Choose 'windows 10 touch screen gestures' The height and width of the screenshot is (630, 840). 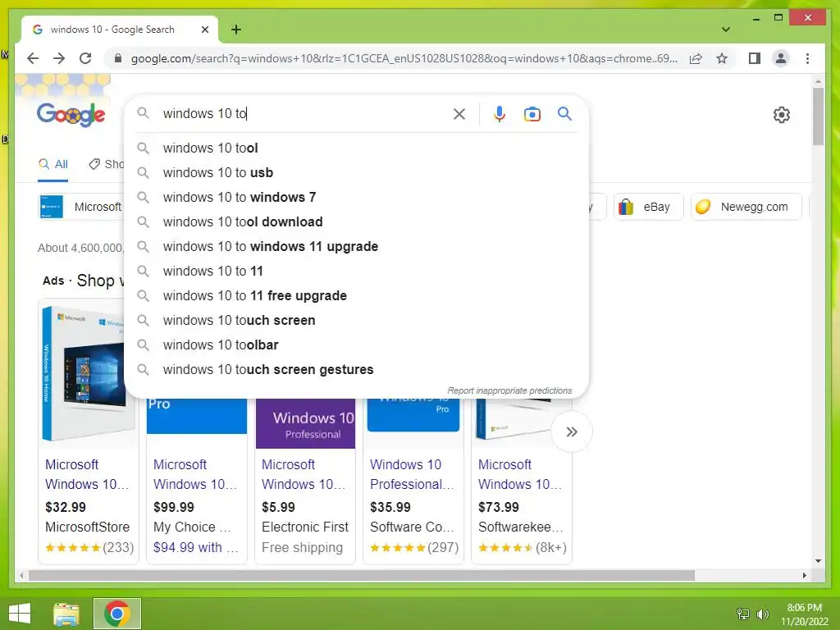(356, 370)
